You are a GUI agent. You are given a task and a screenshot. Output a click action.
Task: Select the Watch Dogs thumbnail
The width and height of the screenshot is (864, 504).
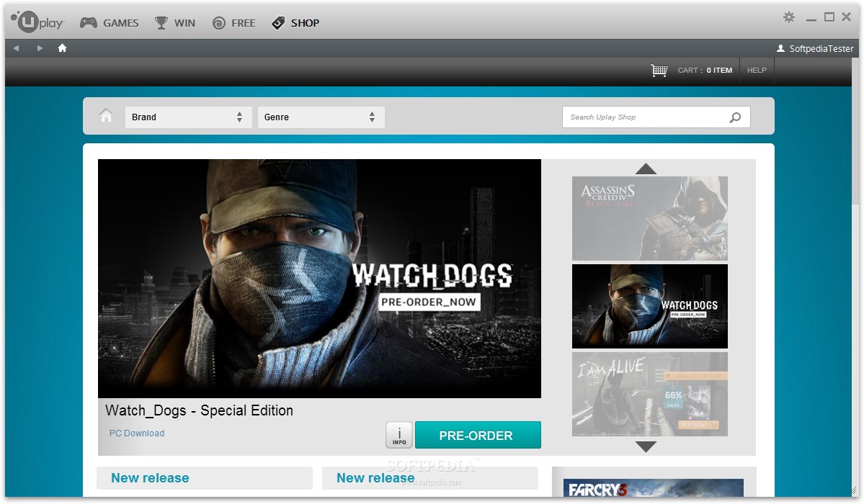(650, 306)
